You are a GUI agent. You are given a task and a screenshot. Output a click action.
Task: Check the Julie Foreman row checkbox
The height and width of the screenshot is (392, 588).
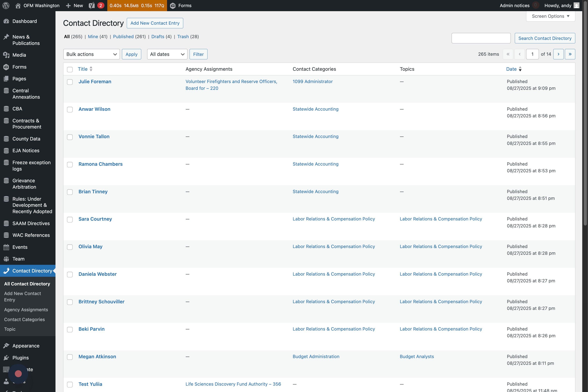tap(70, 82)
